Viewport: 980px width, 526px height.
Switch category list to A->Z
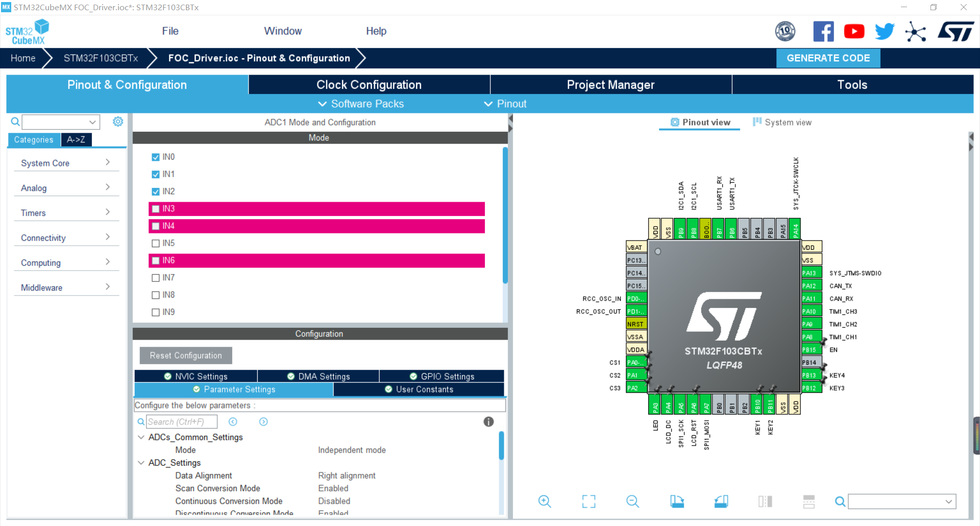(x=76, y=139)
